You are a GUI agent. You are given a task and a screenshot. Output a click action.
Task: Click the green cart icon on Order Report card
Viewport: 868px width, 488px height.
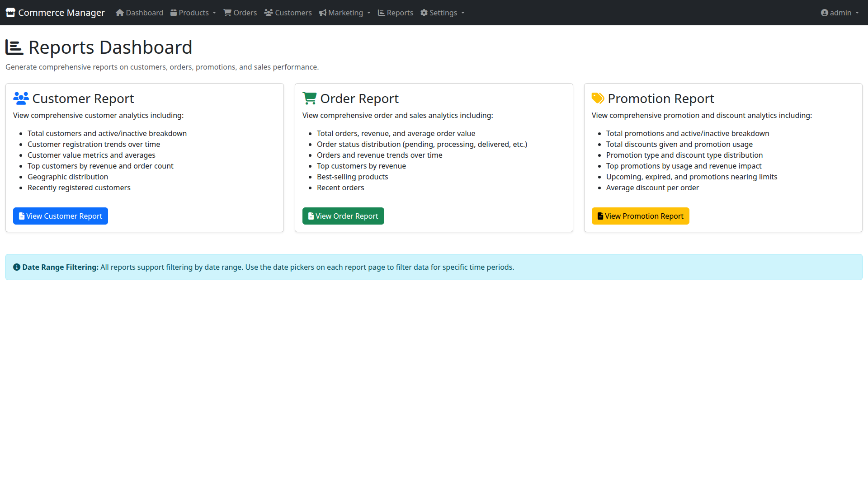309,98
